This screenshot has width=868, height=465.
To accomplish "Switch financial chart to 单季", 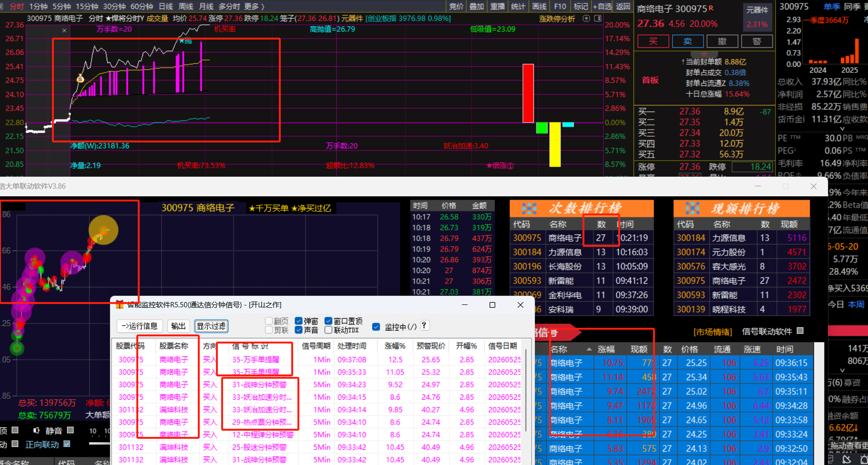I will [832, 7].
